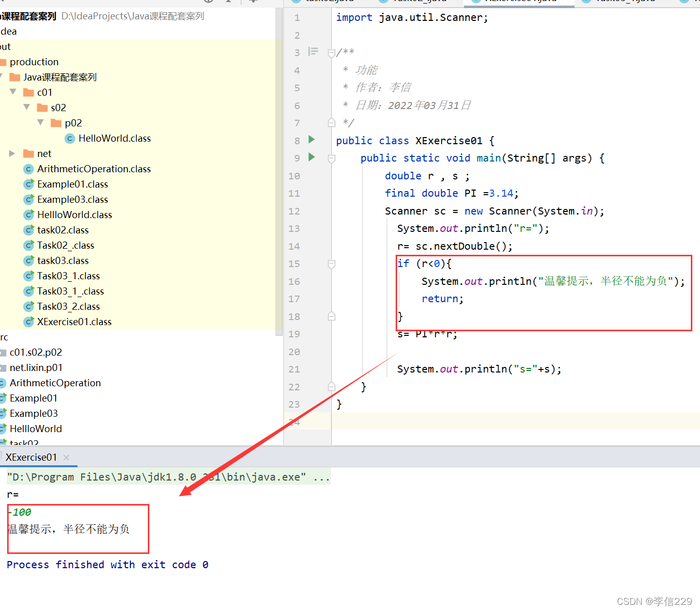Click the Example01.class file icon
Image resolution: width=700 pixels, height=611 pixels.
pyautogui.click(x=29, y=184)
